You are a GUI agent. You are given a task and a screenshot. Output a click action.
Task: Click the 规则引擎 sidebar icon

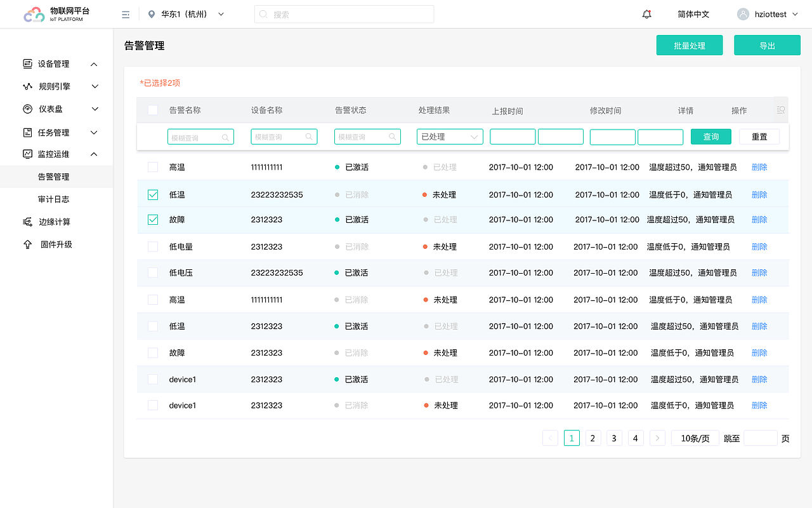pyautogui.click(x=27, y=86)
